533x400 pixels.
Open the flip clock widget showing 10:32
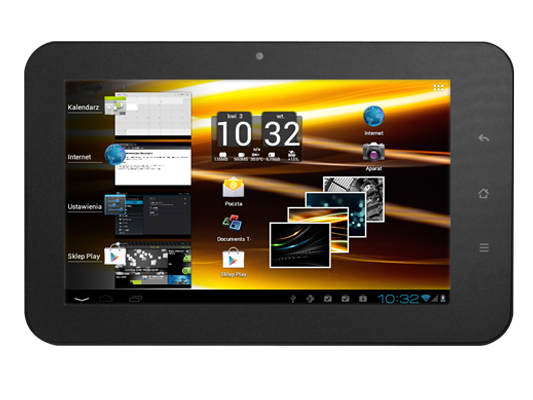click(x=257, y=137)
